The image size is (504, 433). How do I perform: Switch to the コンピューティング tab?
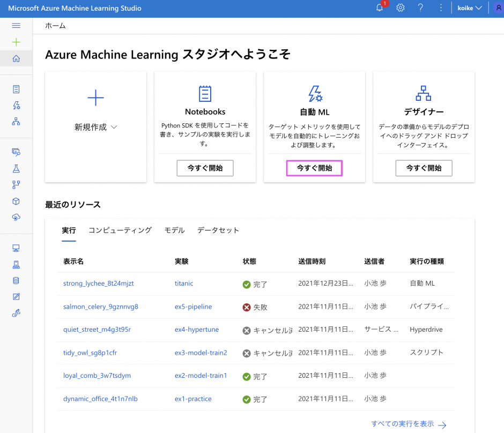click(120, 230)
